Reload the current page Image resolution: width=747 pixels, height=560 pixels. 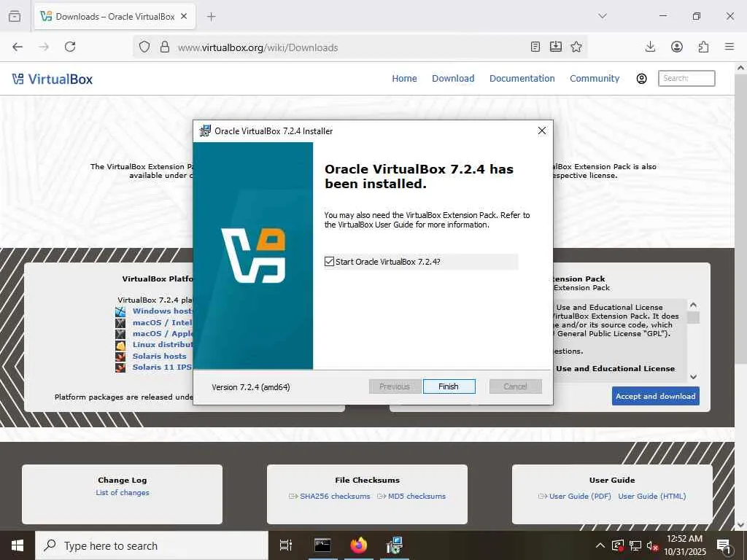70,47
